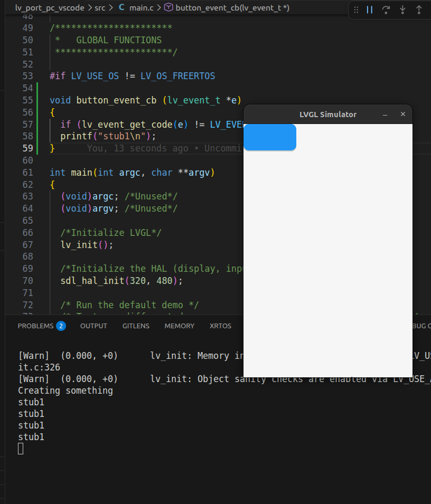
Task: Place cursor on sdl_hal_init line 70
Action: pos(121,281)
